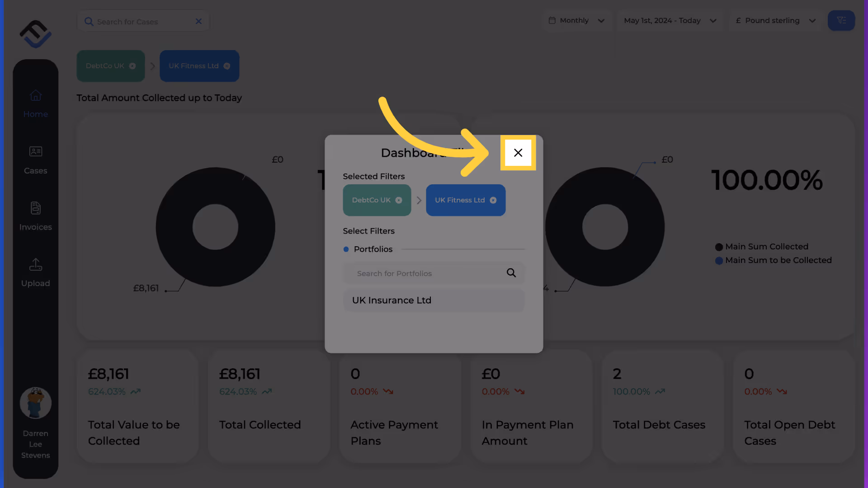Open the Upload section icon

[x=36, y=264]
